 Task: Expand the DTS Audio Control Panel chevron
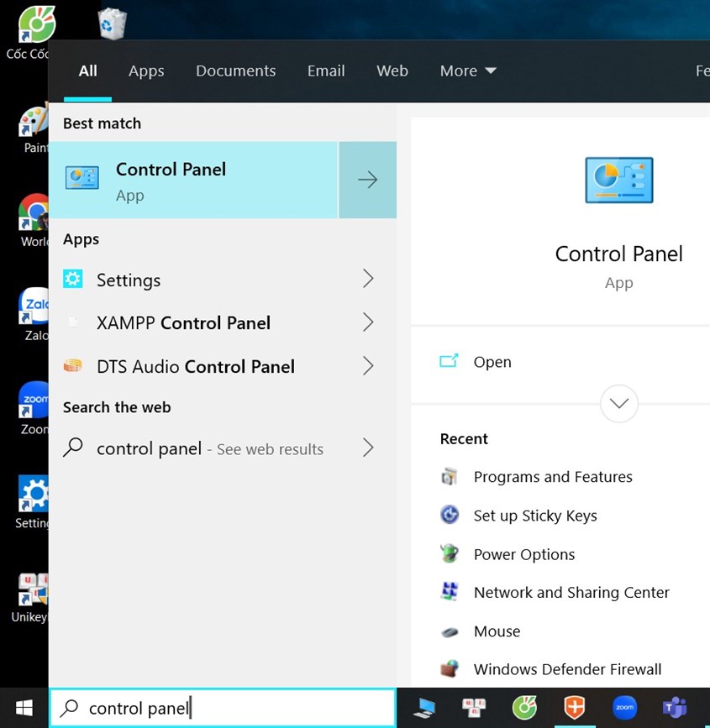click(x=368, y=366)
